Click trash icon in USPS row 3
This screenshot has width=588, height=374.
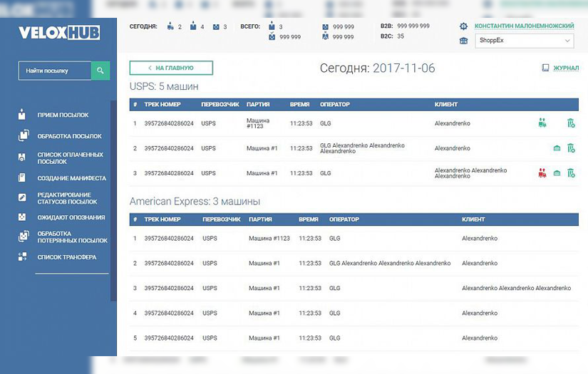[x=571, y=173]
